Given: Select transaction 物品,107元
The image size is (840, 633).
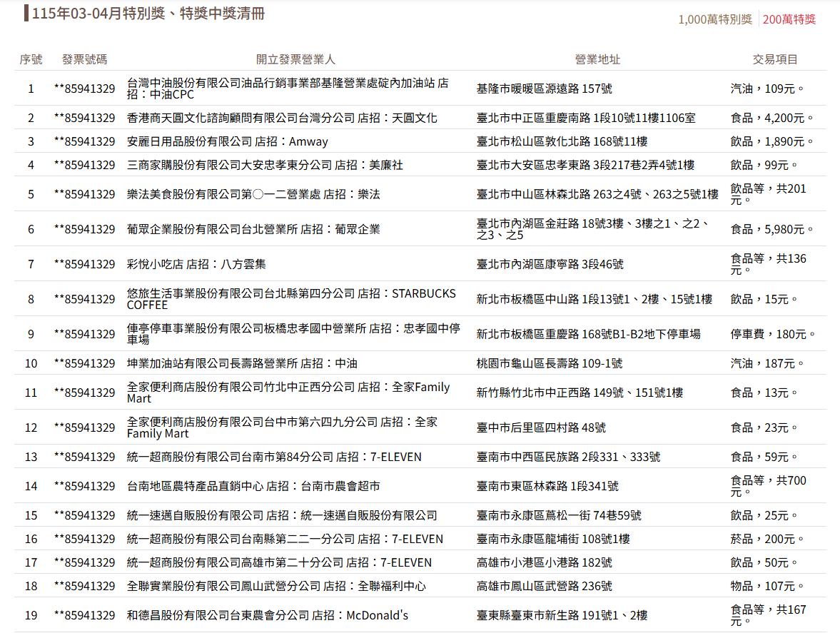Looking at the screenshot, I should pyautogui.click(x=767, y=586).
